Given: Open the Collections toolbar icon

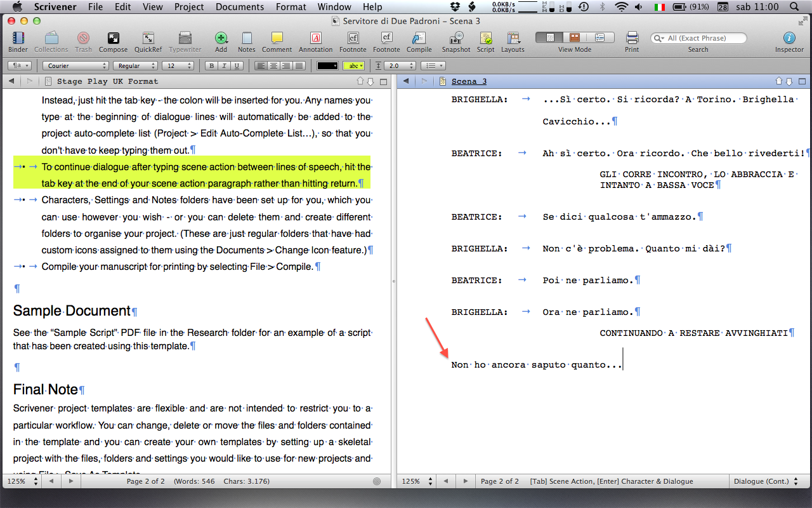Looking at the screenshot, I should tap(51, 38).
